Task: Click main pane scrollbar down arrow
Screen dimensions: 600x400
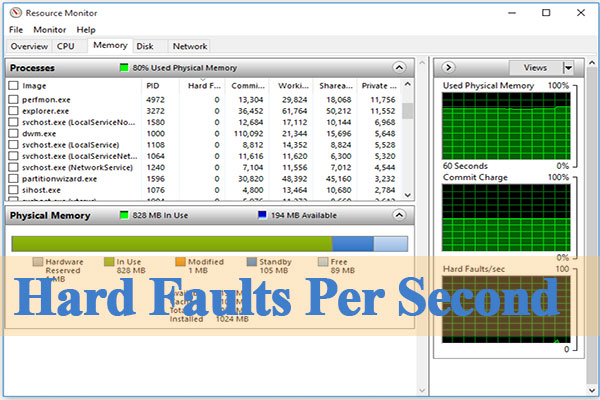Action: pos(422,390)
